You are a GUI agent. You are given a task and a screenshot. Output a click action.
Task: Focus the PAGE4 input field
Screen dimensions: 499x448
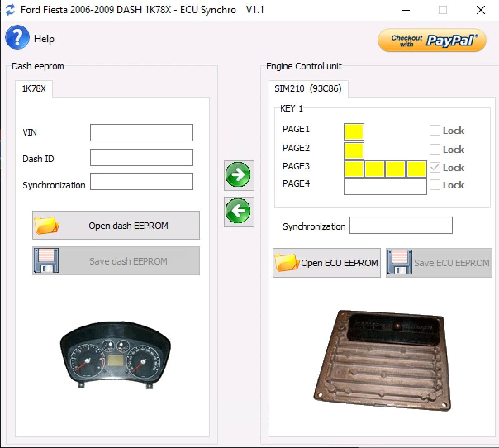point(385,186)
